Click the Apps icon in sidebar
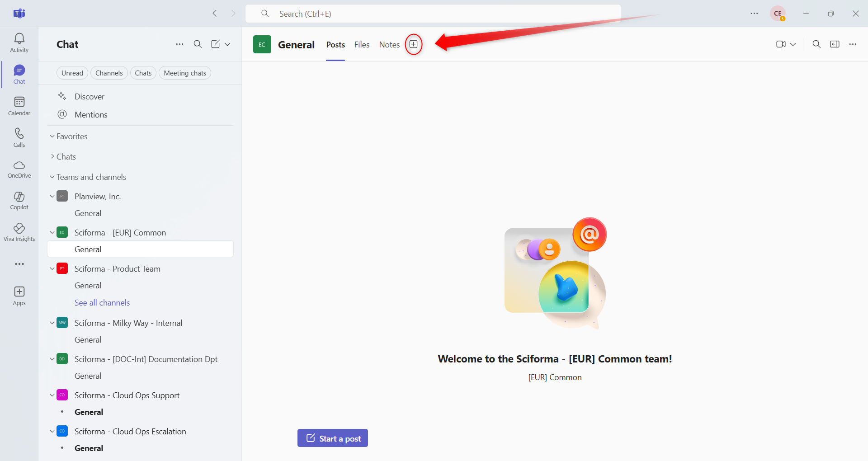This screenshot has height=461, width=868. (x=19, y=296)
